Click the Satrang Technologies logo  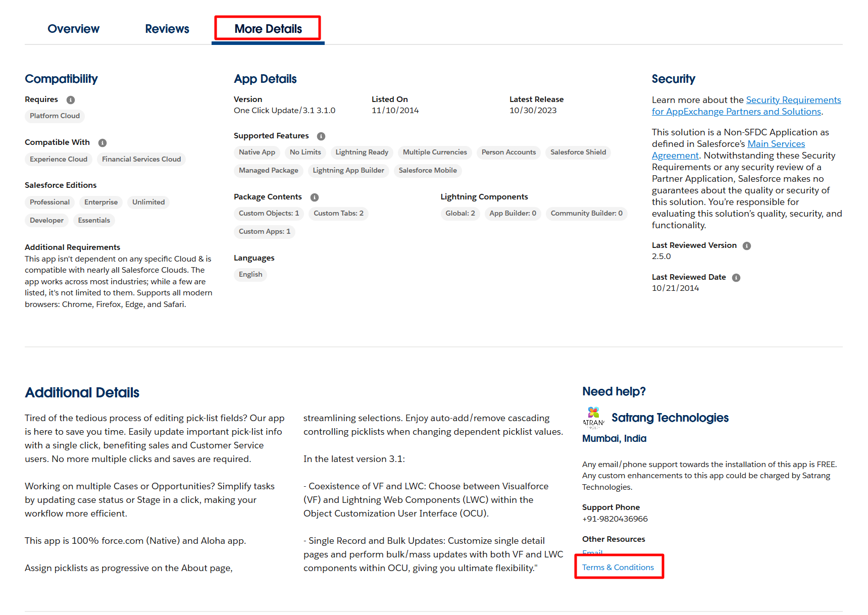point(593,418)
